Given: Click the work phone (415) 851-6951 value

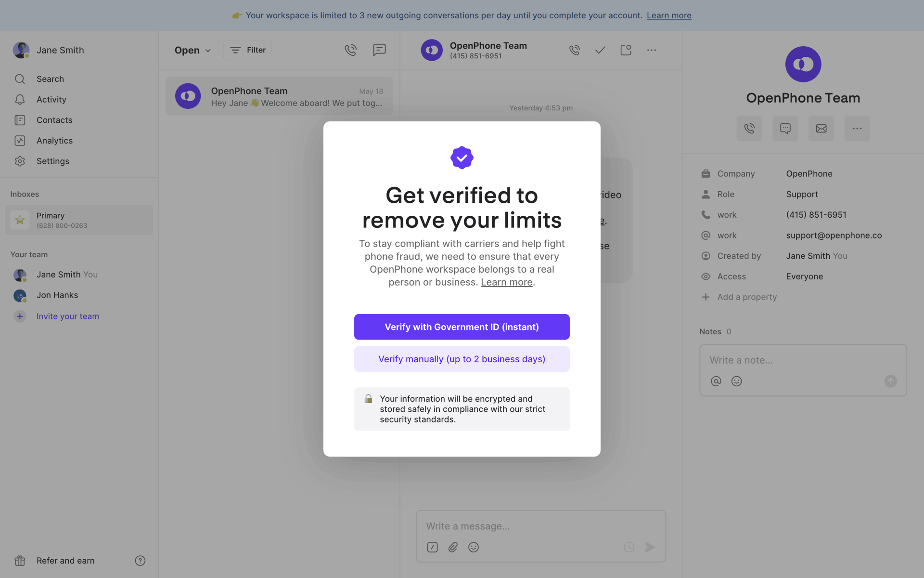Looking at the screenshot, I should [816, 215].
